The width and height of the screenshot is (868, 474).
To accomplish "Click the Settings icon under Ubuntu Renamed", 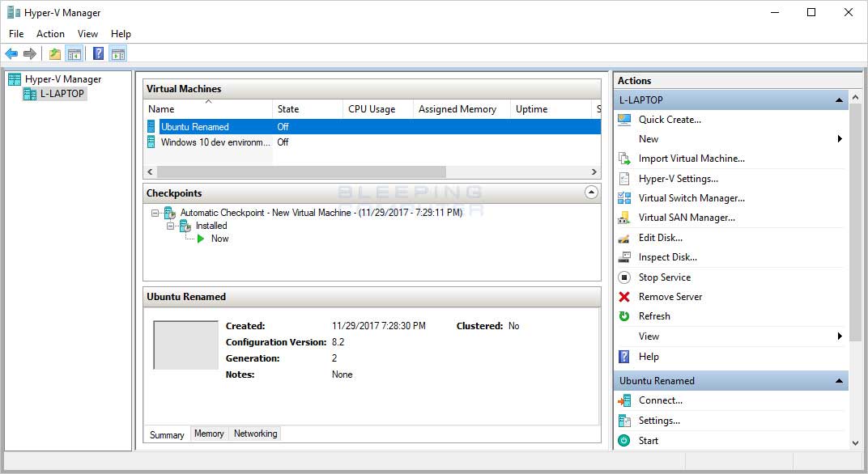I will coord(624,421).
